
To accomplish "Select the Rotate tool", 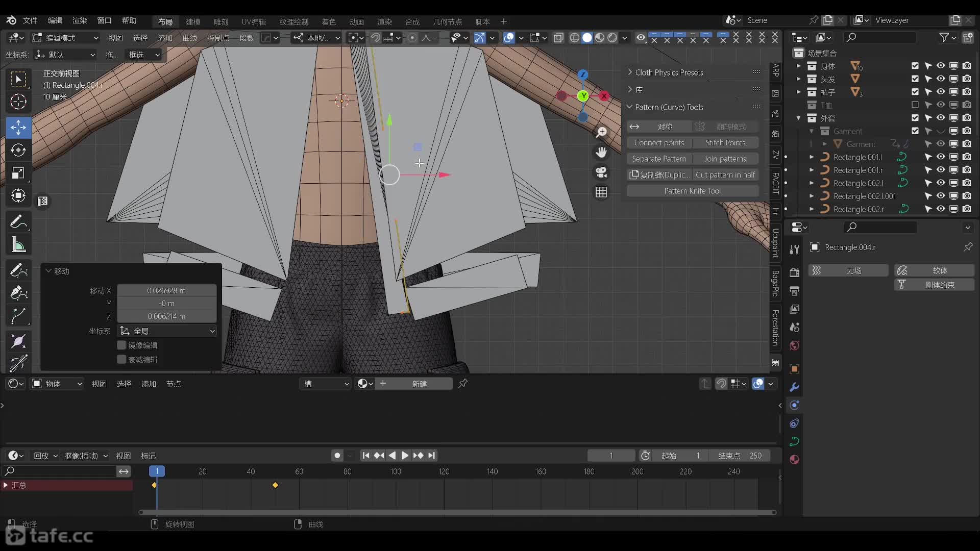I will pyautogui.click(x=18, y=151).
